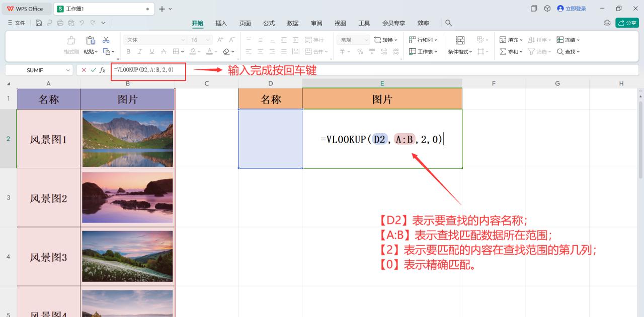Click the 立即登录 login button
The image size is (644, 317).
(x=572, y=9)
